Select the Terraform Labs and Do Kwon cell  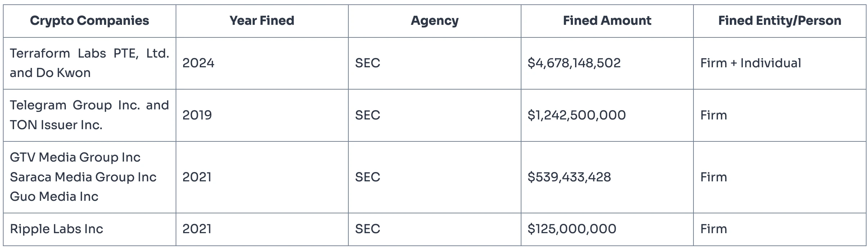coord(89,63)
